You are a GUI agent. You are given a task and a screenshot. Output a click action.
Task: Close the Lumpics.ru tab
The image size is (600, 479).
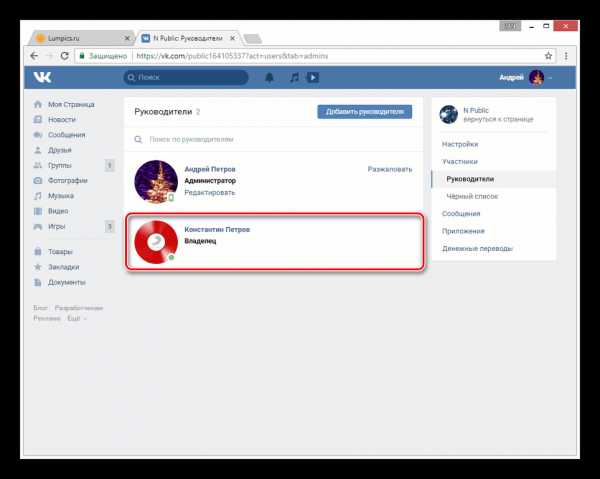(x=127, y=38)
